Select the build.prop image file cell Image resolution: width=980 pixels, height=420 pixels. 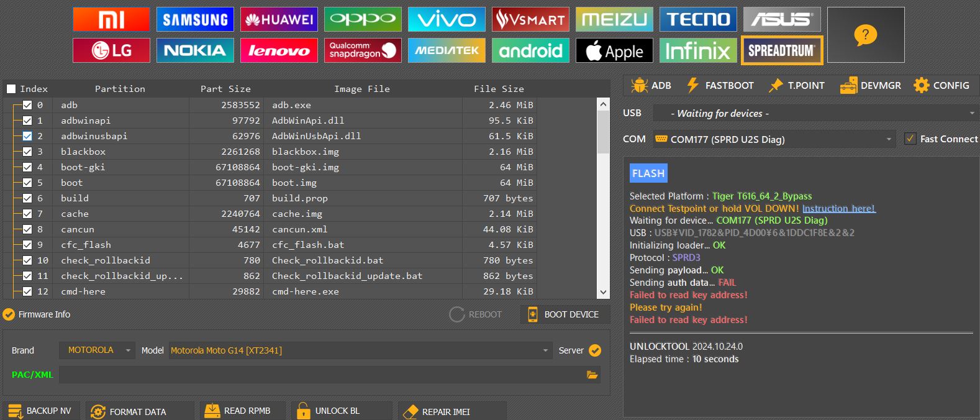click(363, 198)
